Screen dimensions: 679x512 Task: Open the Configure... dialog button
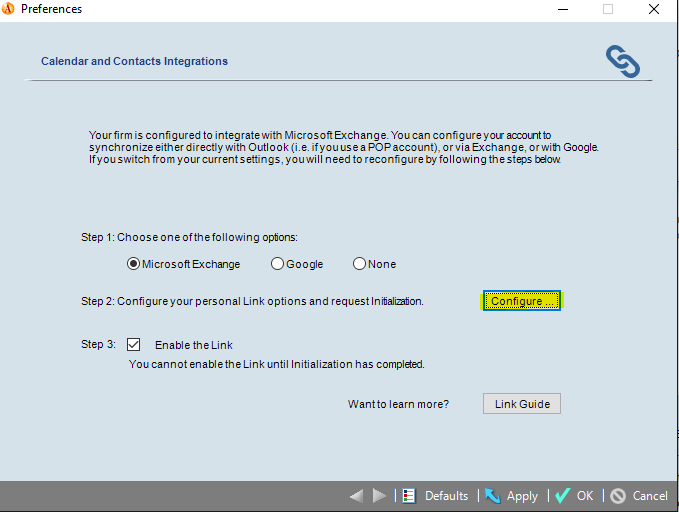coord(522,301)
